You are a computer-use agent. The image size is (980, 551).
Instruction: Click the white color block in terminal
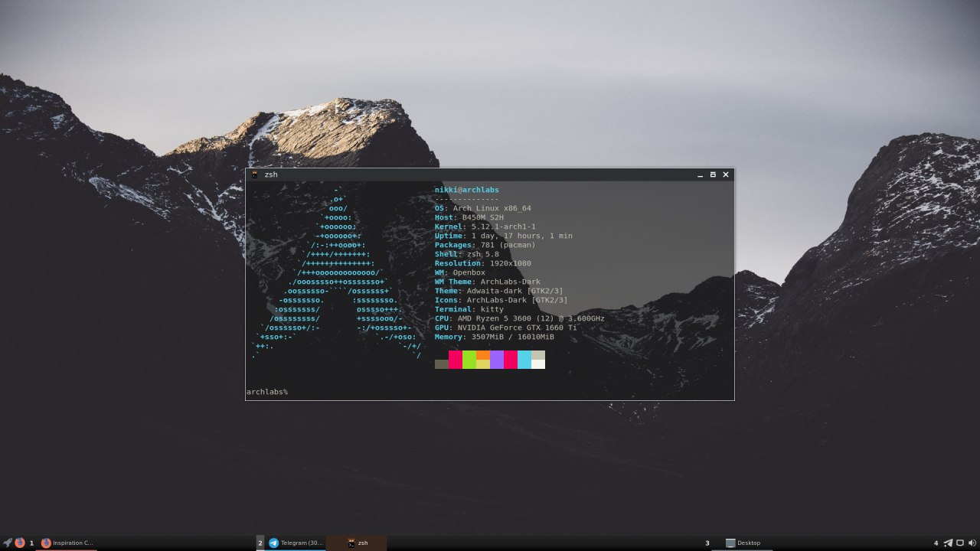pos(538,364)
